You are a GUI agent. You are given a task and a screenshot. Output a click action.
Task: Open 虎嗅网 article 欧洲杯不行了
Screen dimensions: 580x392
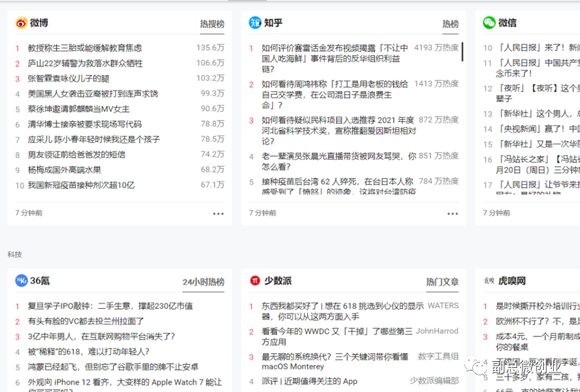coord(538,322)
